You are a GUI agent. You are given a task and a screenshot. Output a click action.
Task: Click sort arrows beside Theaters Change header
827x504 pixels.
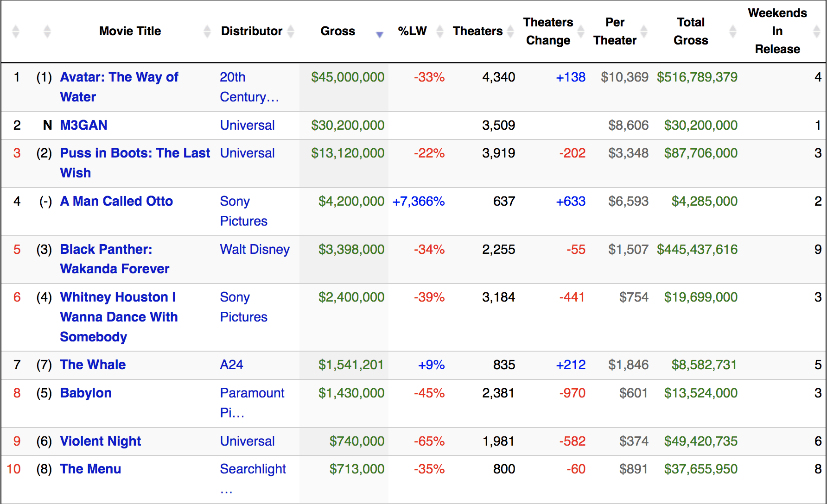click(581, 31)
